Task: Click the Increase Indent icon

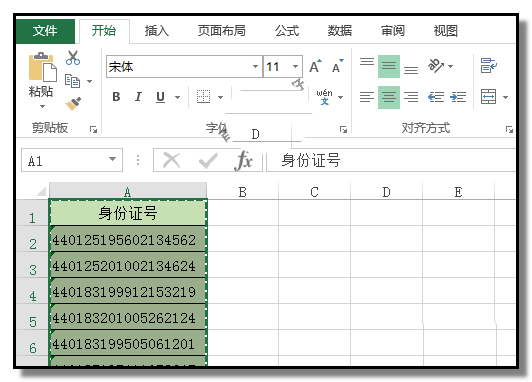Action: click(458, 97)
